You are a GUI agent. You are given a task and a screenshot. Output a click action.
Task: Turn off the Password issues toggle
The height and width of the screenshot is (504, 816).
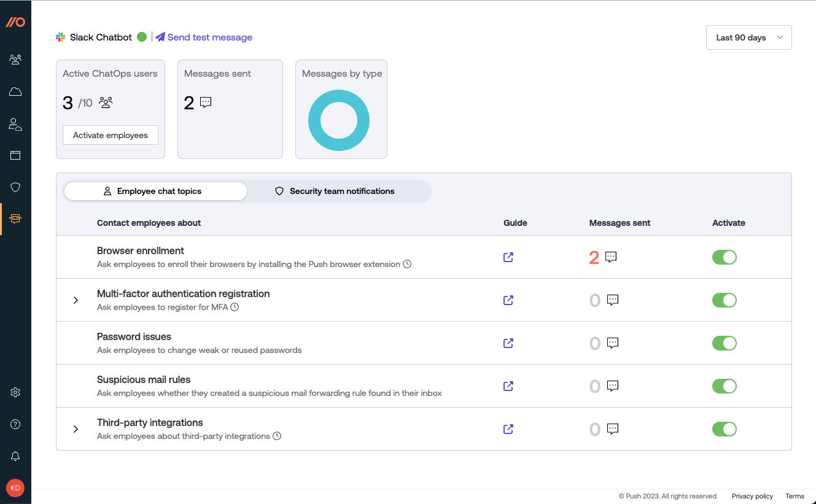click(x=725, y=343)
